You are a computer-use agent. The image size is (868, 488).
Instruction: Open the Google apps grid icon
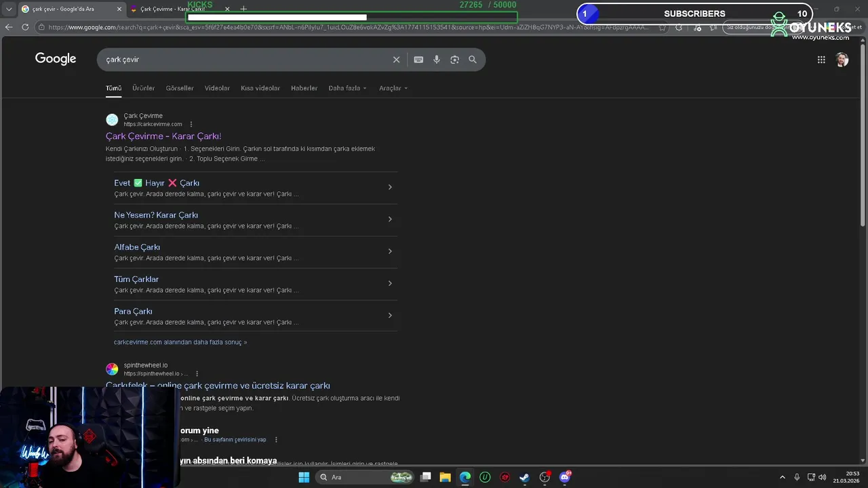[821, 60]
